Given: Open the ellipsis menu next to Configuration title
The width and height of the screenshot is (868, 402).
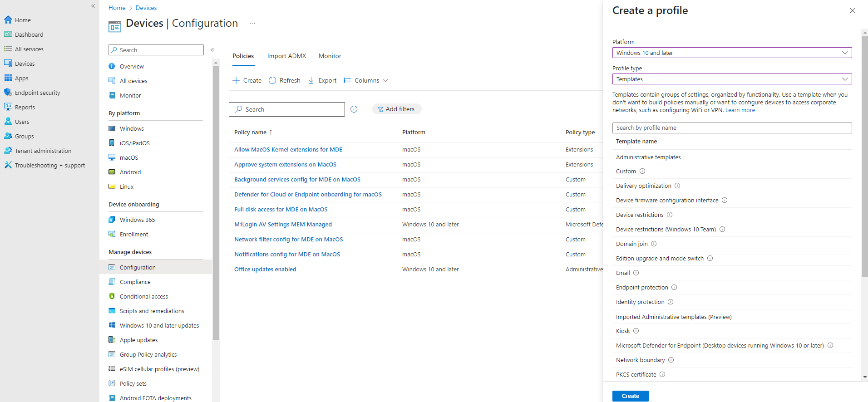Looking at the screenshot, I should [252, 23].
